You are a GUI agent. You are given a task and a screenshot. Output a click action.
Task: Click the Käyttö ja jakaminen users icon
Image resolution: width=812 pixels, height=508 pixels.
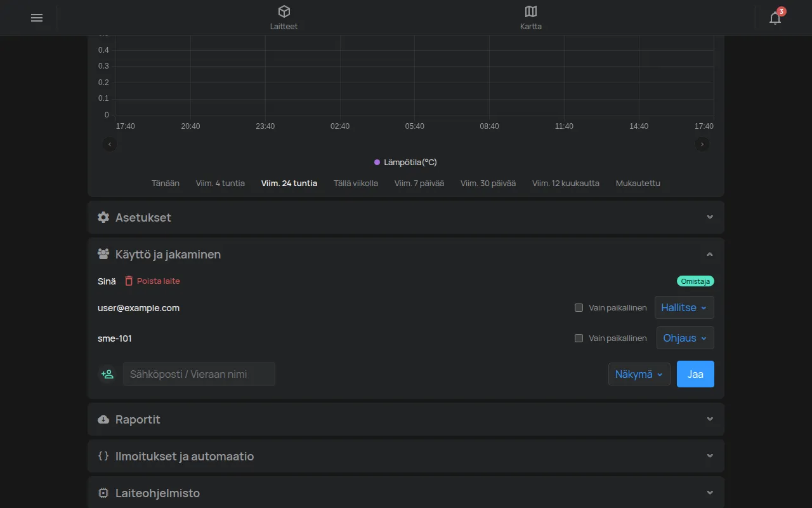tap(103, 254)
